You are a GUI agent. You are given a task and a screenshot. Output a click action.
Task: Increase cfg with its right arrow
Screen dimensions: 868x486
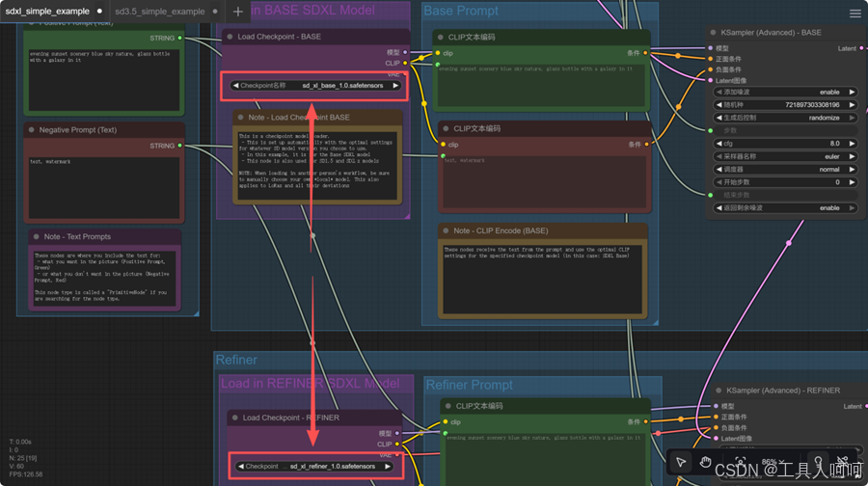pyautogui.click(x=852, y=144)
